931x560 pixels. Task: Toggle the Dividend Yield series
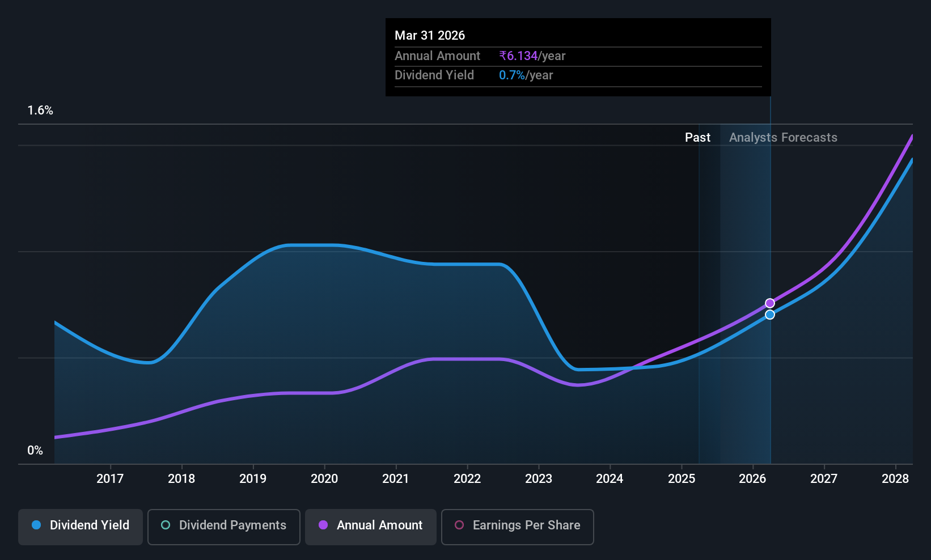point(81,527)
